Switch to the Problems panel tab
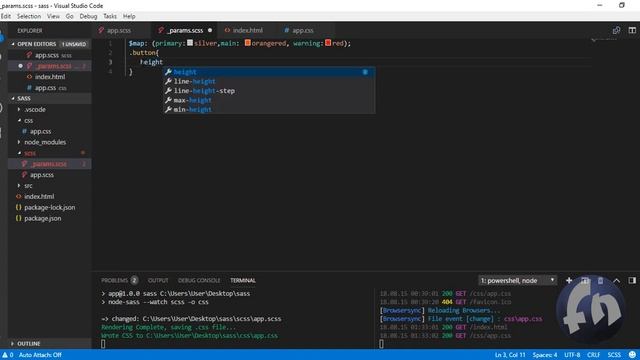640x360 pixels. click(x=119, y=280)
